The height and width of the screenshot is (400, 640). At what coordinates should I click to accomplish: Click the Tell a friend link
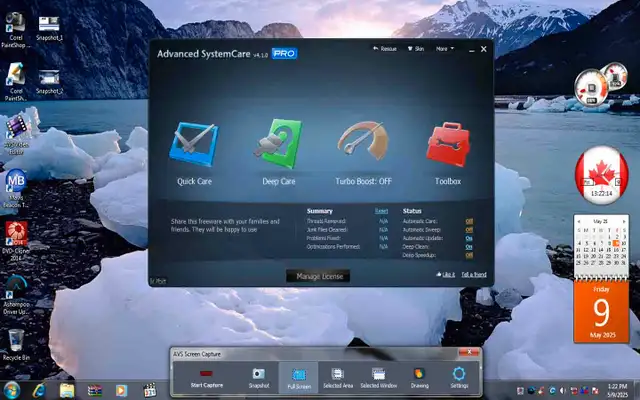pyautogui.click(x=474, y=274)
